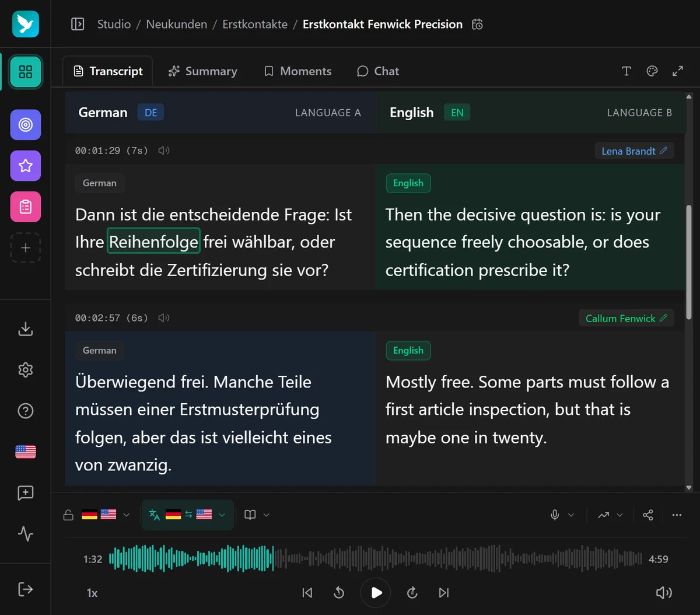Viewport: 700px width, 615px height.
Task: Click the dashed plus add button
Action: coord(26,247)
